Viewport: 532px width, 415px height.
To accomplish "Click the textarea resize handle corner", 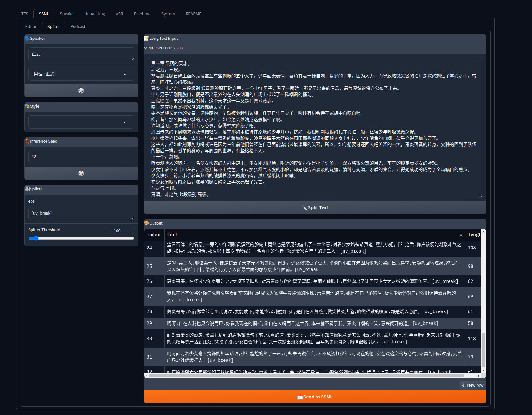I will pos(480,196).
